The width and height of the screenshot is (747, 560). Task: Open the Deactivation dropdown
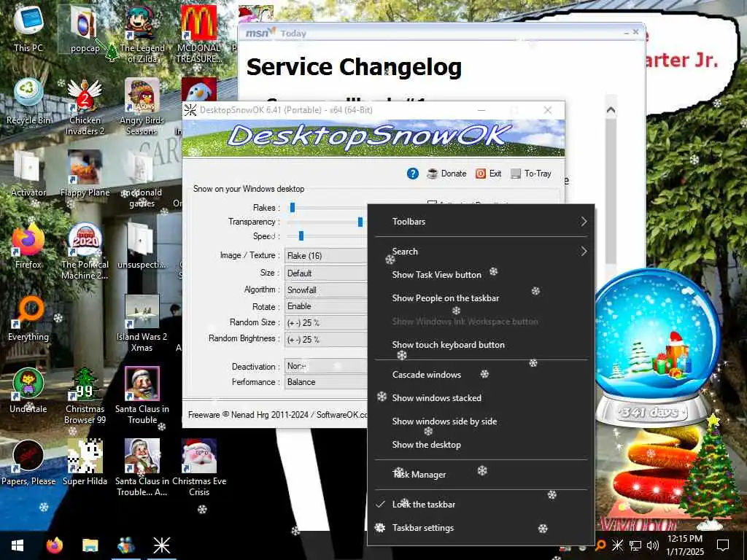[326, 366]
